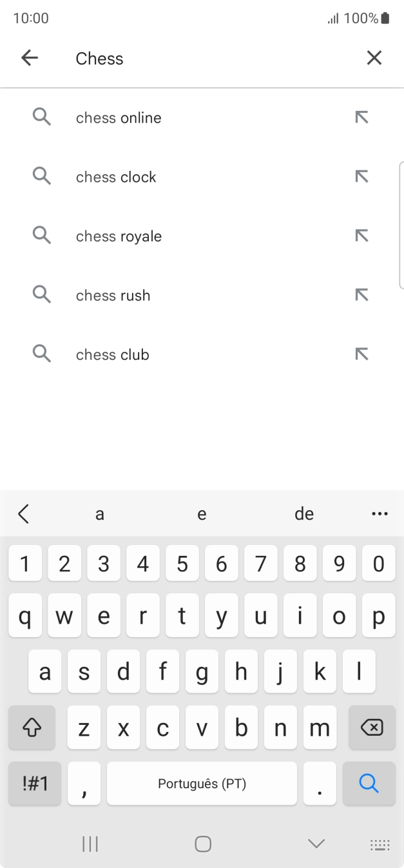The height and width of the screenshot is (868, 404).
Task: Collapse the keyboard using the chevron arrow
Action: pyautogui.click(x=315, y=843)
